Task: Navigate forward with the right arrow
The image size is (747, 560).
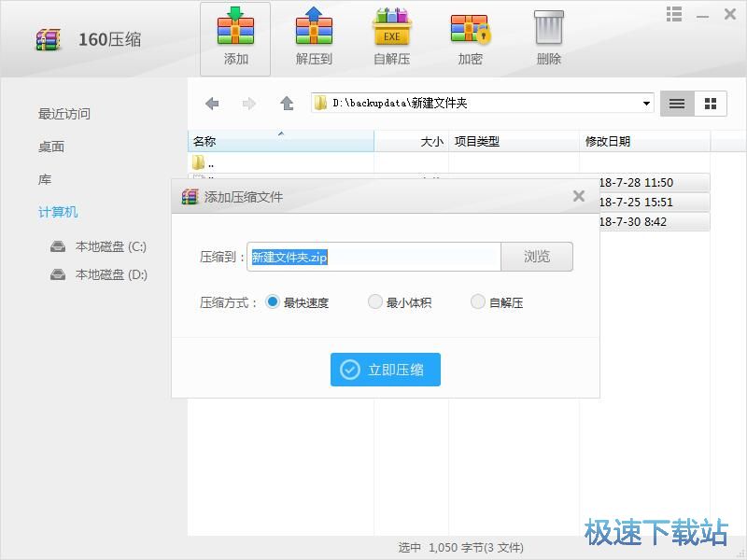Action: (249, 104)
